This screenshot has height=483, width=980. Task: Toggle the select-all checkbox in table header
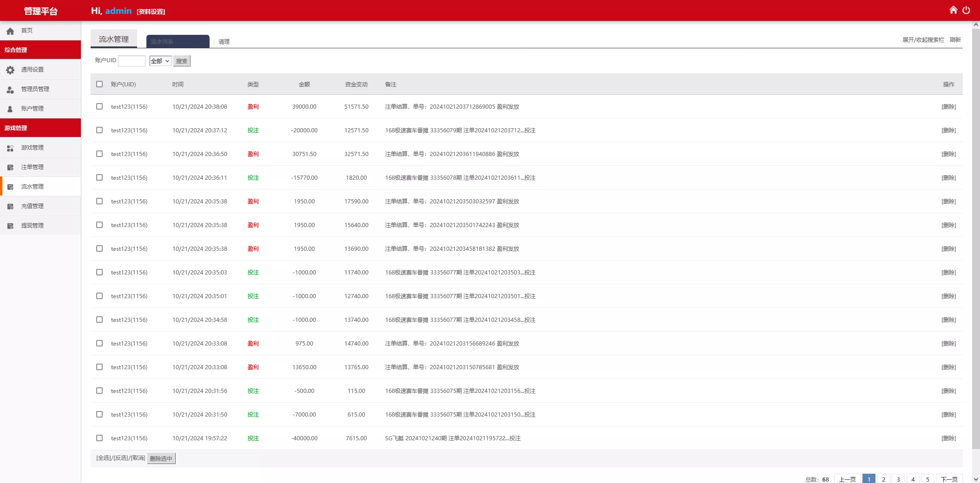(99, 84)
